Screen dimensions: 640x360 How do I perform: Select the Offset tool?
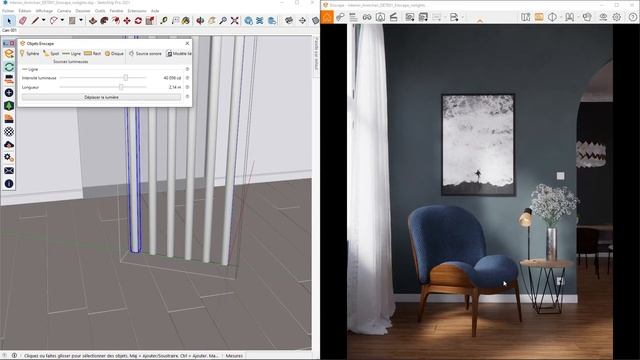[x=104, y=20]
